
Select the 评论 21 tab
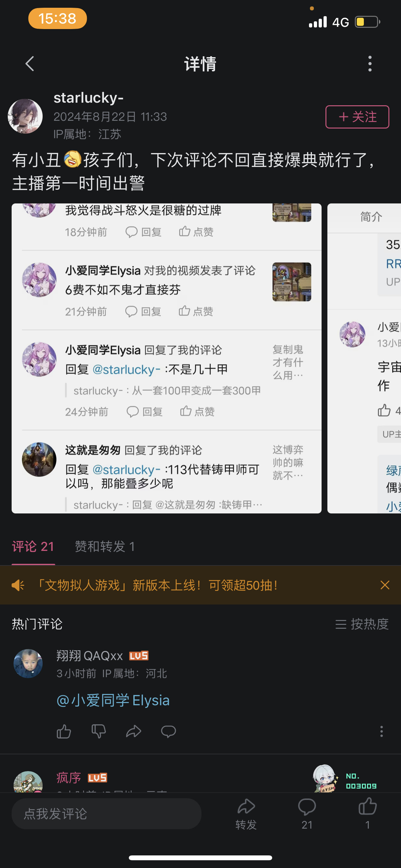pyautogui.click(x=33, y=547)
